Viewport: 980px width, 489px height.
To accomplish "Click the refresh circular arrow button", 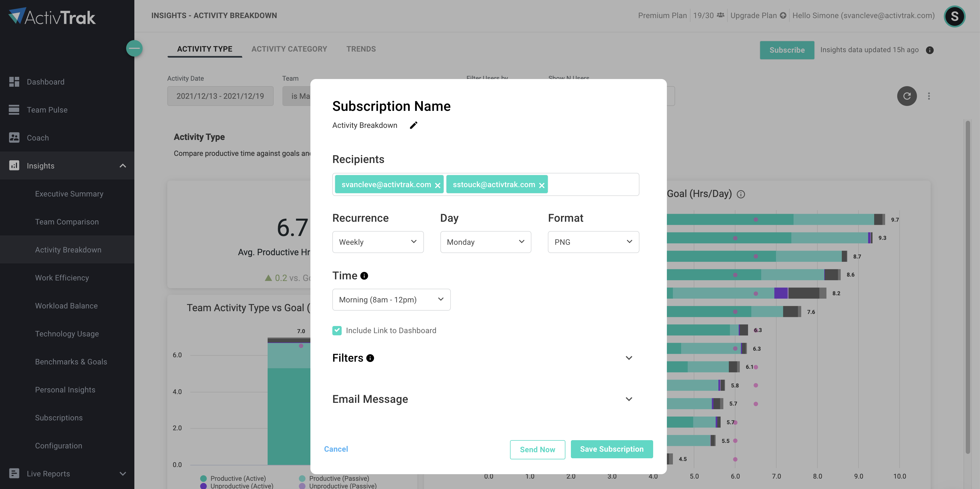I will [x=907, y=95].
